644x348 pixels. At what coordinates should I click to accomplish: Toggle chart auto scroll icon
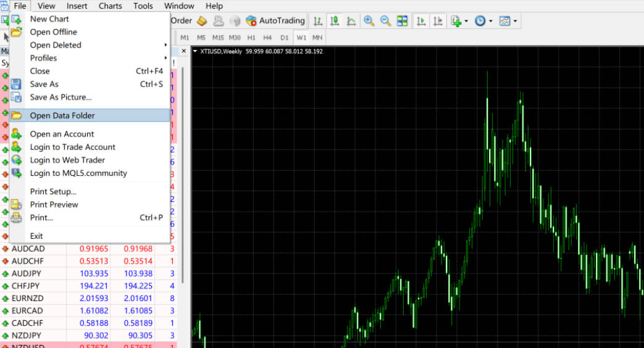[x=421, y=21]
